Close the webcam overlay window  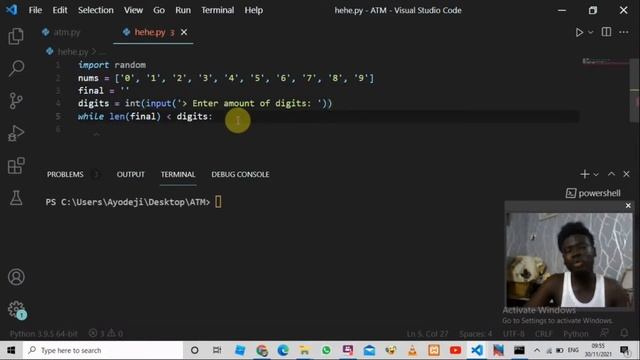(628, 206)
